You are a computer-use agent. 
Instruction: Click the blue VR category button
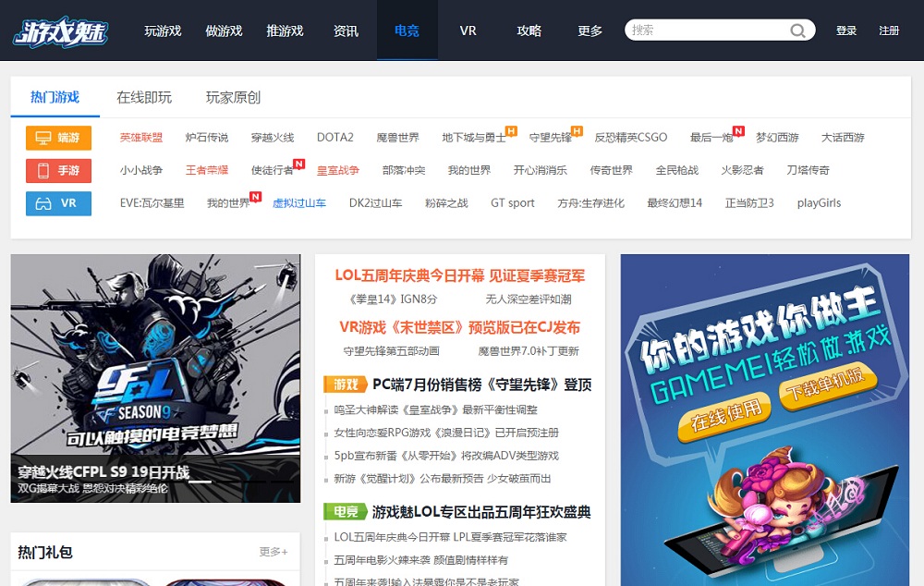pyautogui.click(x=58, y=203)
